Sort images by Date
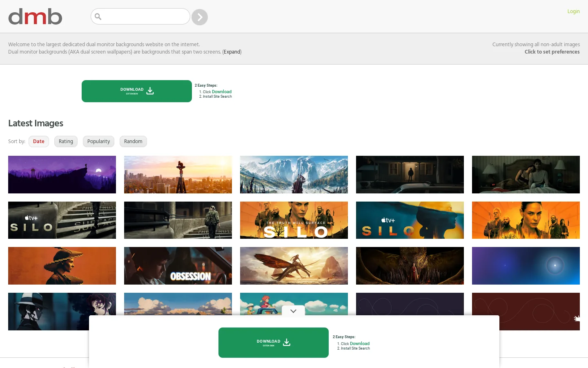This screenshot has height=368, width=588. click(x=39, y=141)
